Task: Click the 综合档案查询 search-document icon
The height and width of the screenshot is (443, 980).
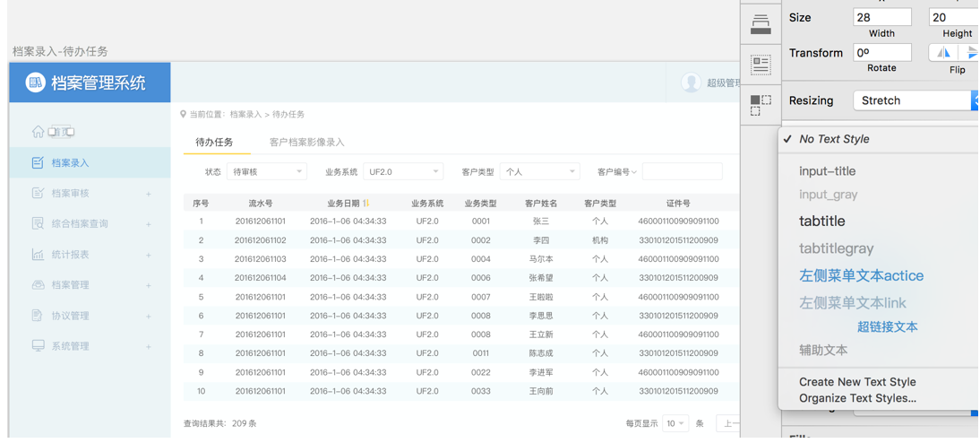Action: coord(38,223)
